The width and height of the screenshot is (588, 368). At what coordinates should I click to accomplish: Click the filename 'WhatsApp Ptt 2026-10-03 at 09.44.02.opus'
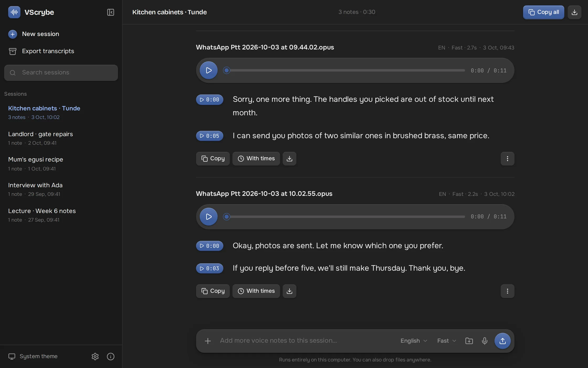[265, 47]
